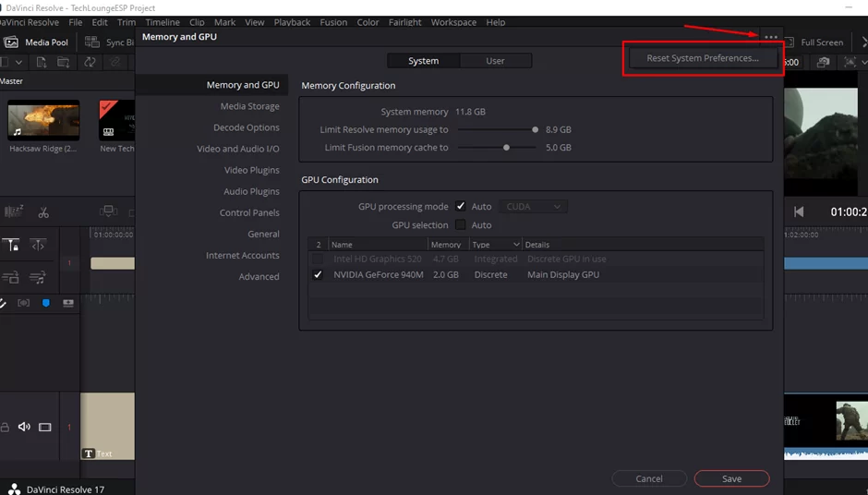Select Control Panels in sidebar

pyautogui.click(x=249, y=212)
